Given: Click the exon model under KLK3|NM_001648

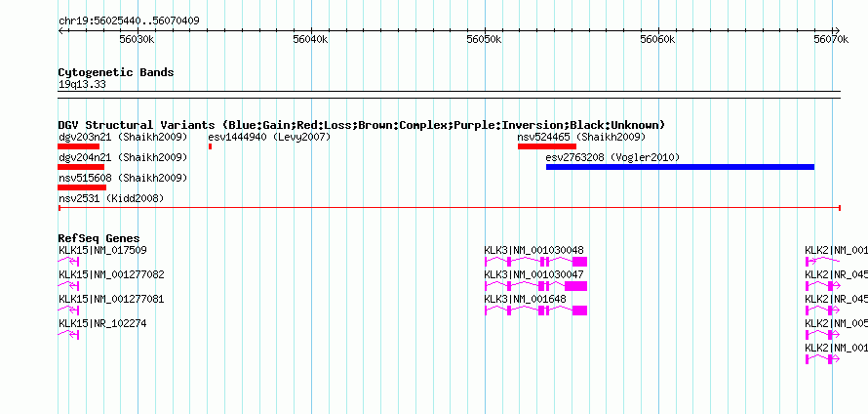Looking at the screenshot, I should 535,310.
